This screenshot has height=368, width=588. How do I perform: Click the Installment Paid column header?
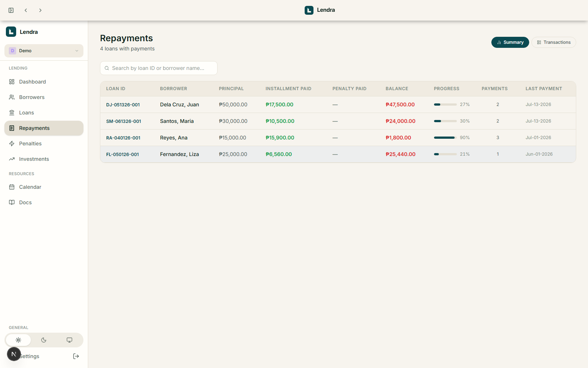288,89
